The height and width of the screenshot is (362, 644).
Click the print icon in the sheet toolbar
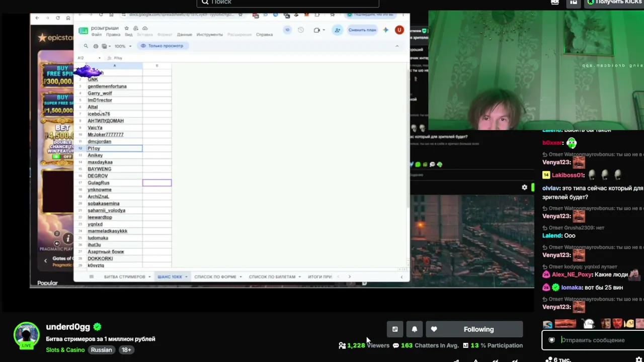(96, 46)
